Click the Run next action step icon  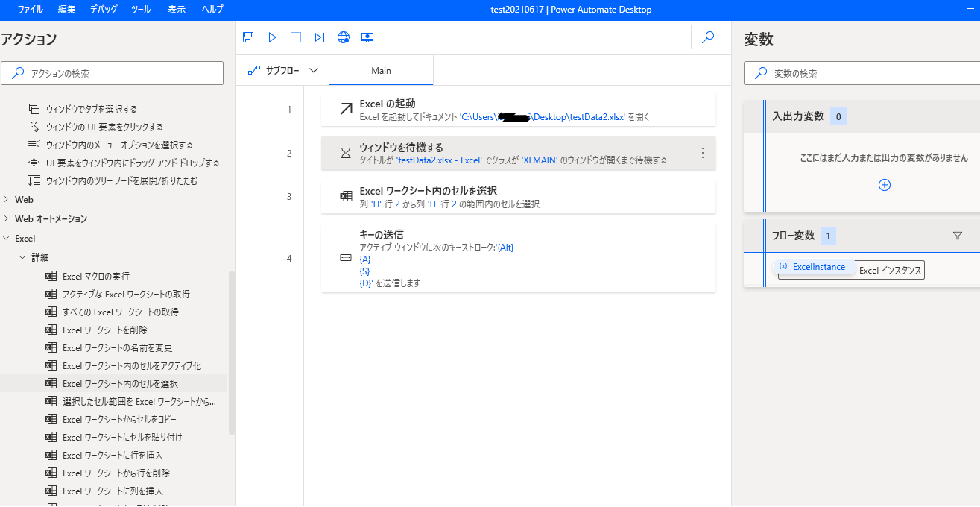(x=320, y=37)
